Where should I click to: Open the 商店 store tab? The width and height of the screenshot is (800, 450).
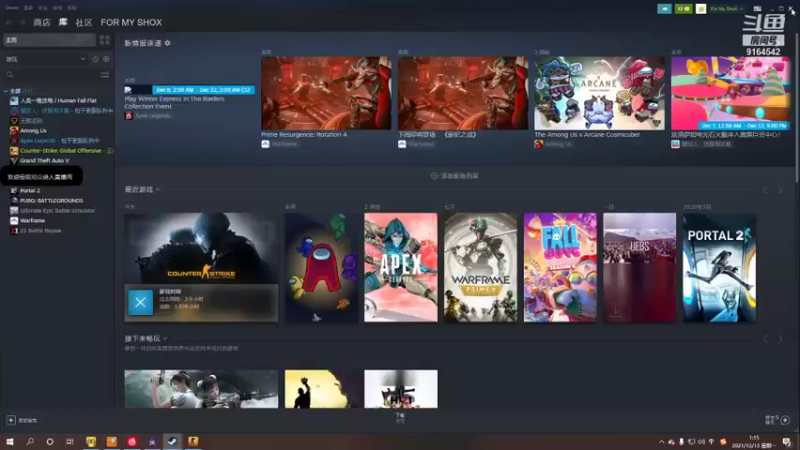(x=42, y=22)
